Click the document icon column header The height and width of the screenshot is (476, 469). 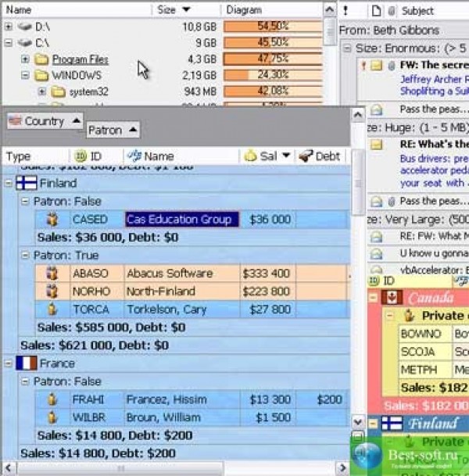[376, 11]
